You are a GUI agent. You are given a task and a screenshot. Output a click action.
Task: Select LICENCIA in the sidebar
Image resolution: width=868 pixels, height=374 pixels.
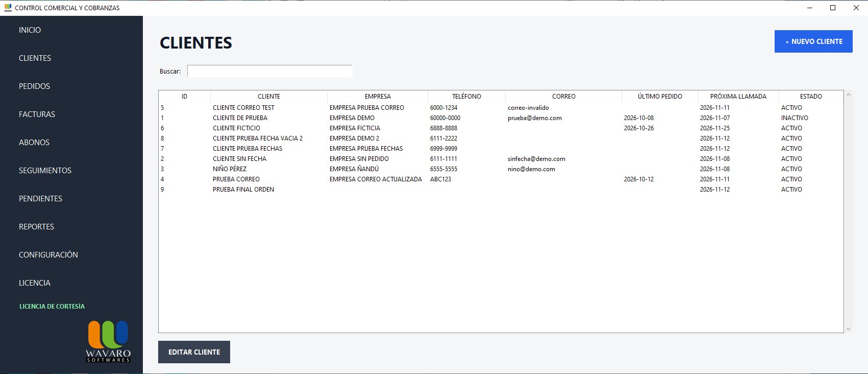tap(35, 283)
